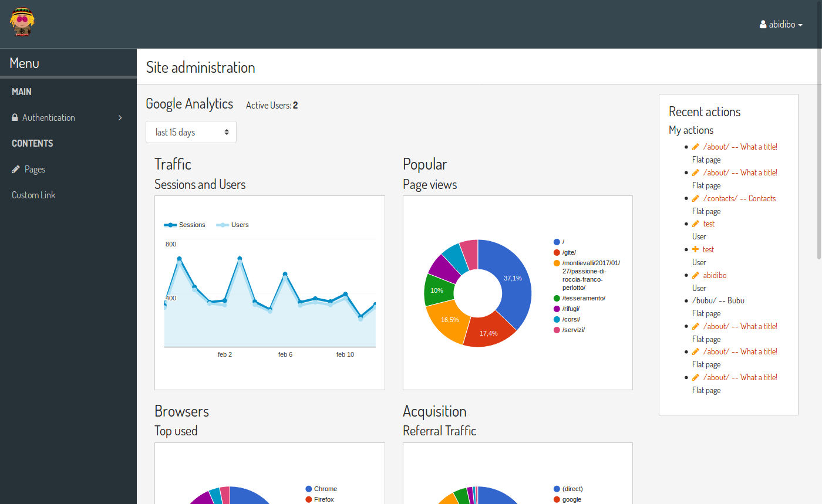This screenshot has width=822, height=504.
Task: Click the plus icon beside the added test entry
Action: [696, 249]
